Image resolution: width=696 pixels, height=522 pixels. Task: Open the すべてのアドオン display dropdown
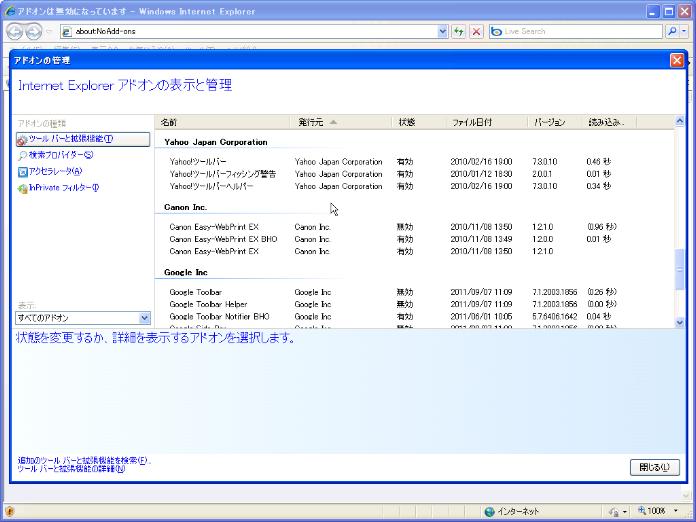click(x=83, y=318)
